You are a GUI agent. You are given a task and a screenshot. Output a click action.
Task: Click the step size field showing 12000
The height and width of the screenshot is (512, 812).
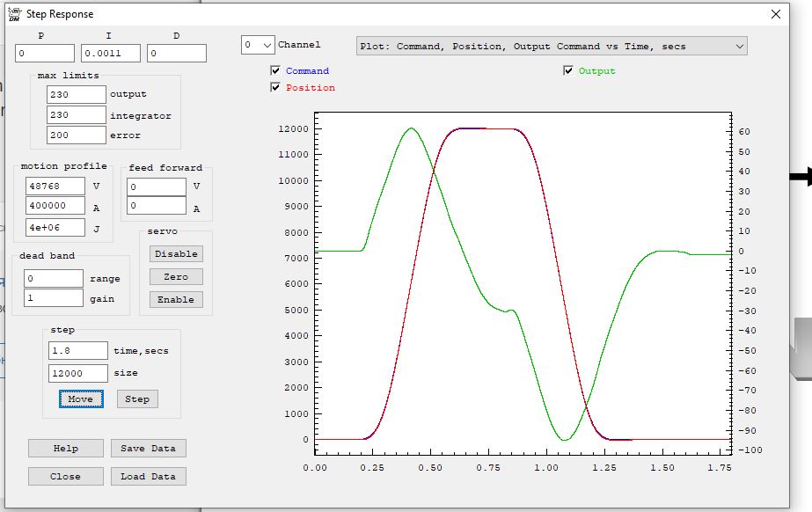click(78, 373)
